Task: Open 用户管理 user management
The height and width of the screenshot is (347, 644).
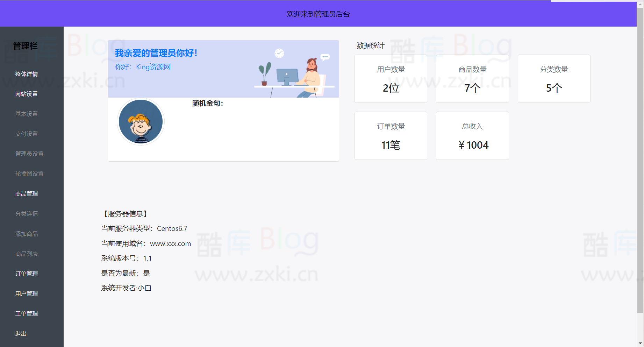Action: click(27, 293)
